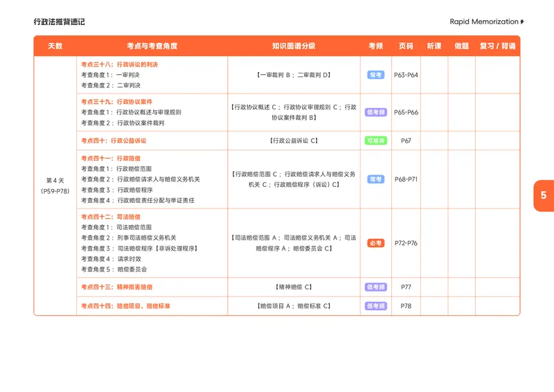Click heading 考点四十三：精神损害赔偿
This screenshot has height=392, width=554.
point(116,287)
